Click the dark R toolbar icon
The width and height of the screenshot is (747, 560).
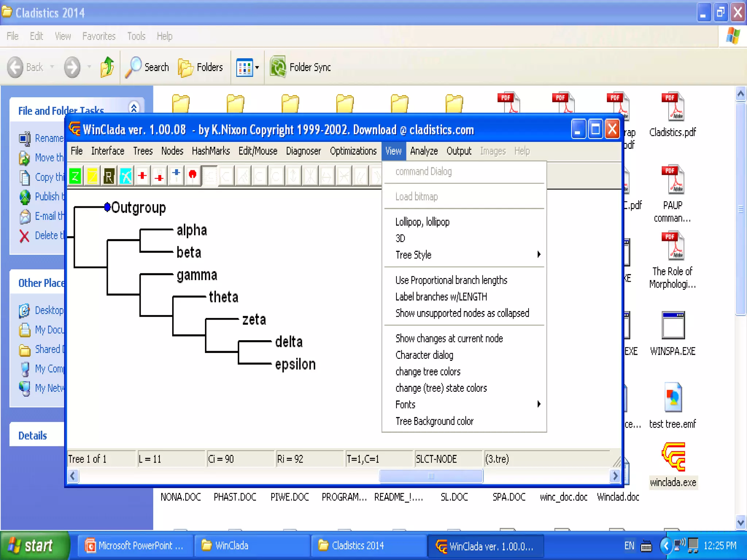coord(109,176)
